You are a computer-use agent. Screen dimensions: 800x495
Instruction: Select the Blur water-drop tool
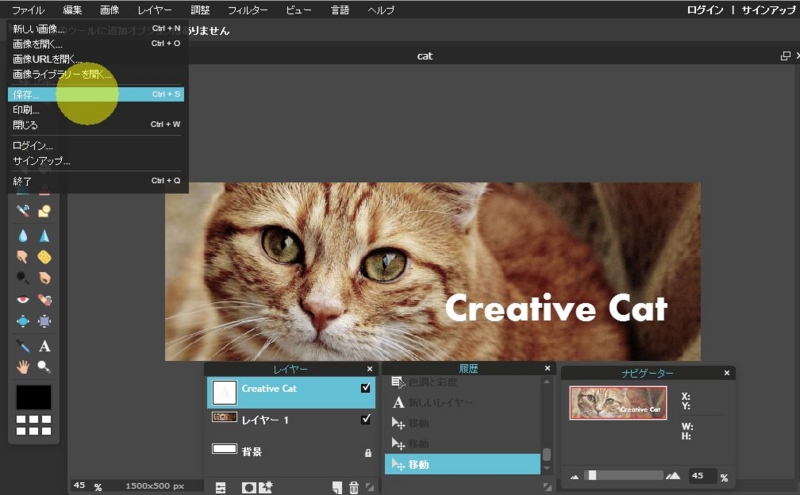[x=23, y=236]
